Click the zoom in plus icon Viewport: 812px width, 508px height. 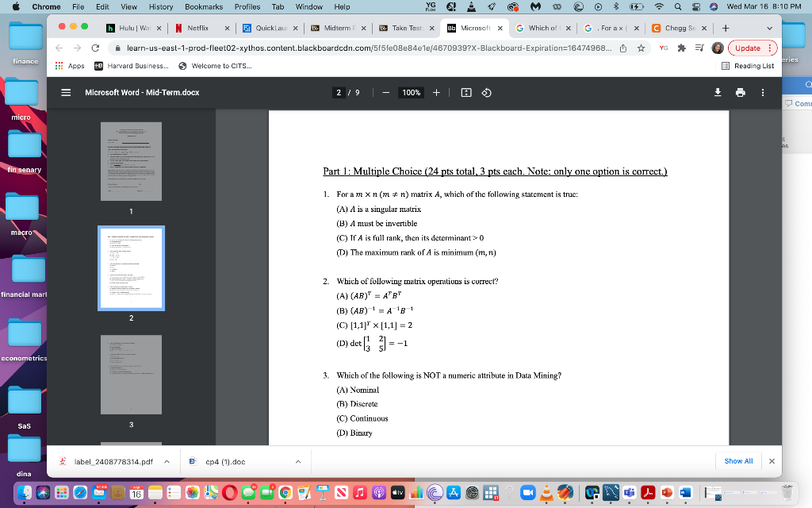[x=435, y=92]
